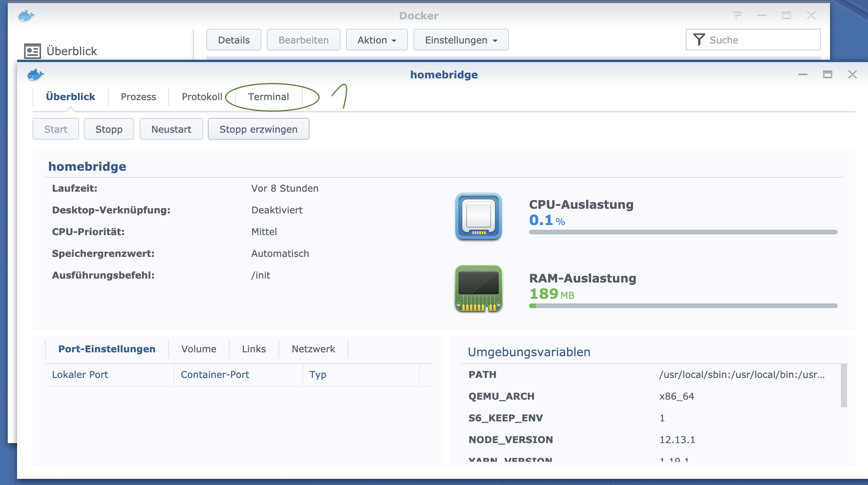Click the Umgebungsvariablen heading

pos(529,352)
